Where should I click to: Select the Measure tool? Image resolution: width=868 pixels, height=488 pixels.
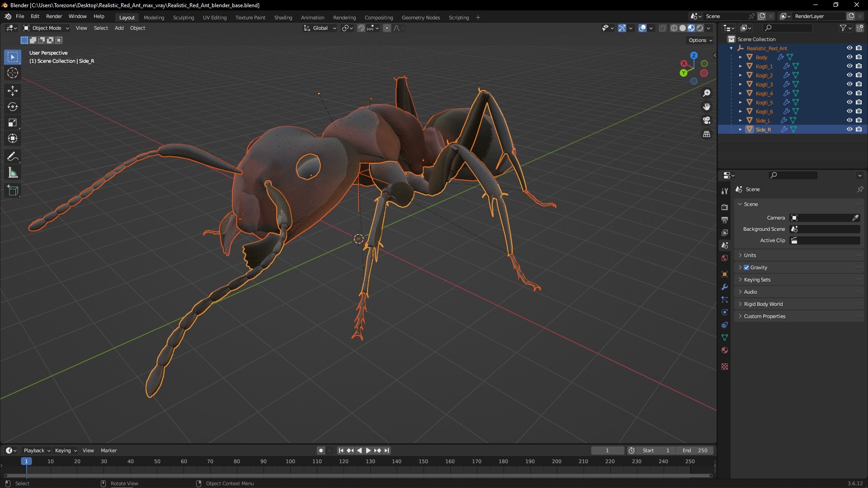pyautogui.click(x=13, y=173)
